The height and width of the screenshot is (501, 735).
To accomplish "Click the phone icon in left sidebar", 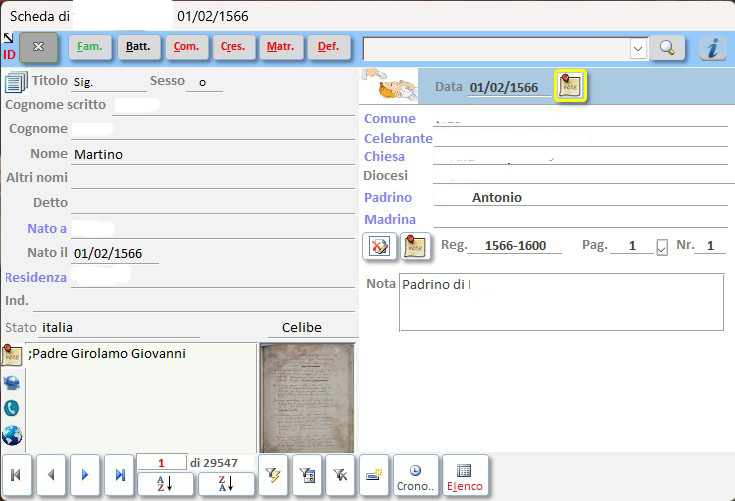I will pyautogui.click(x=12, y=408).
